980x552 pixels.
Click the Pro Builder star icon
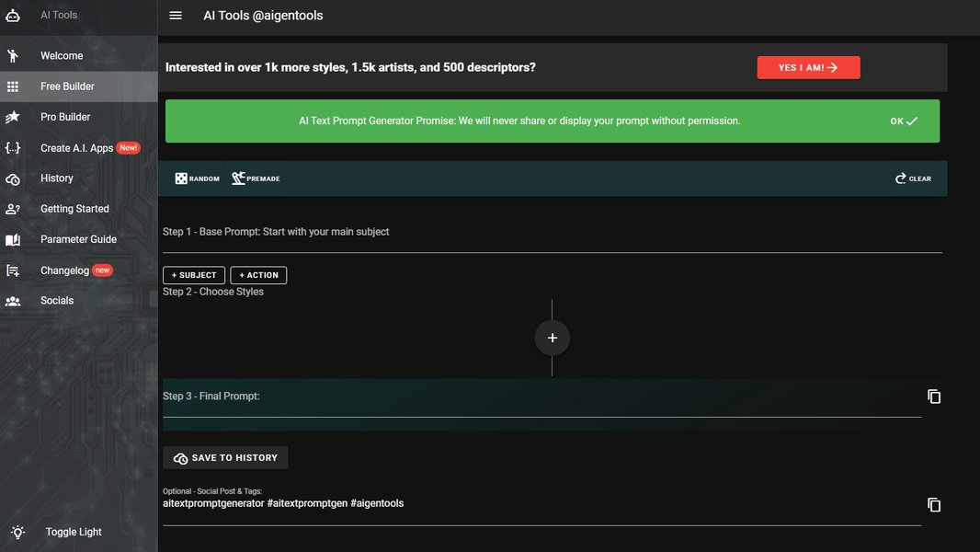[13, 117]
